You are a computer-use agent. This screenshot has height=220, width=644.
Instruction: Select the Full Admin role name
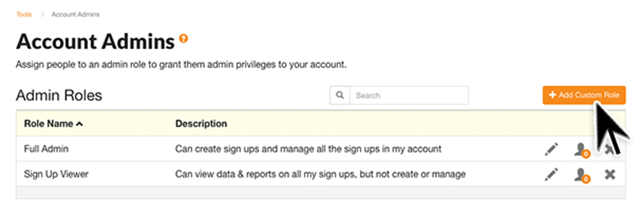coord(46,149)
